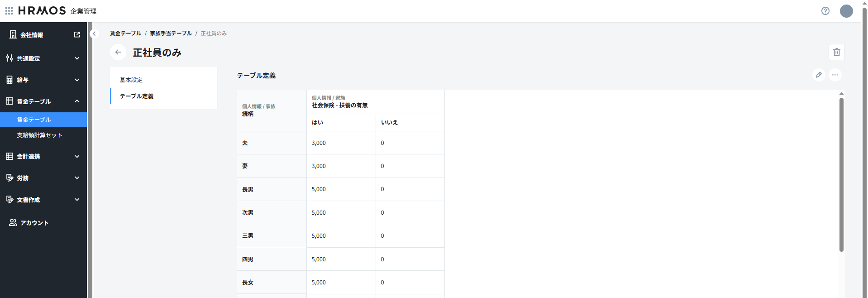Open the アカウント sidebar item

34,223
